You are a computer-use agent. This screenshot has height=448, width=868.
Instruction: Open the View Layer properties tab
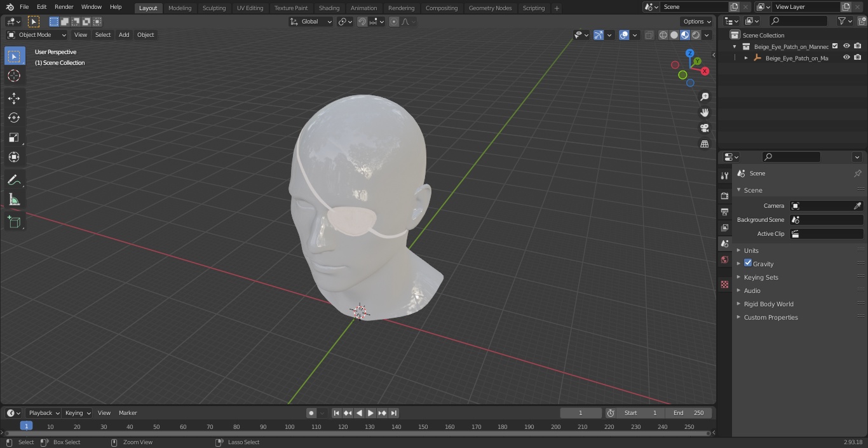point(724,227)
